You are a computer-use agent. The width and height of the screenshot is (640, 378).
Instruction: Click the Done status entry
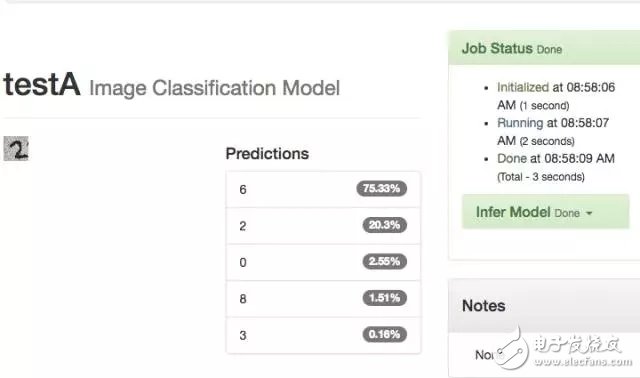pyautogui.click(x=556, y=167)
